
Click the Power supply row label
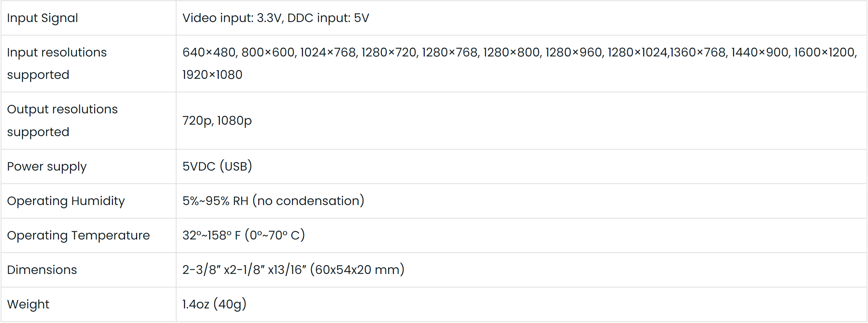click(x=47, y=167)
